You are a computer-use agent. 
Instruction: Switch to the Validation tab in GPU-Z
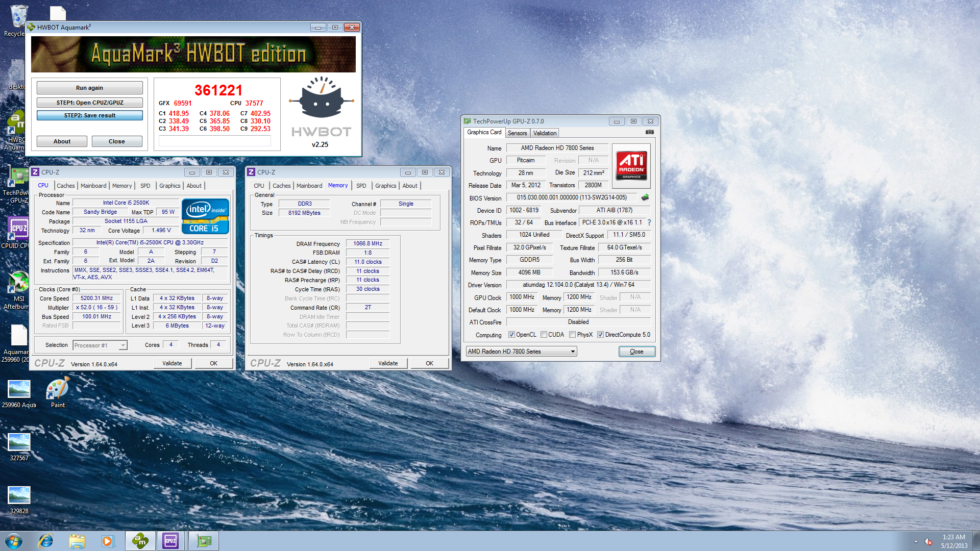pyautogui.click(x=545, y=133)
